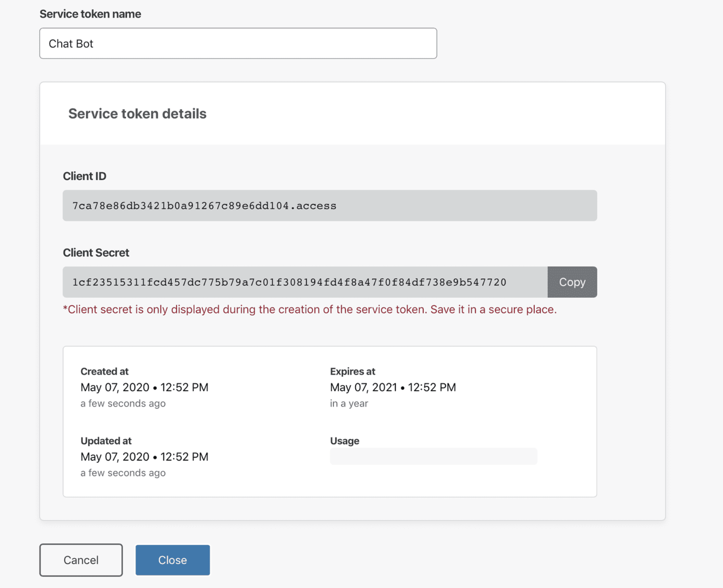723x588 pixels.
Task: Click the Updated at timestamp
Action: point(145,456)
